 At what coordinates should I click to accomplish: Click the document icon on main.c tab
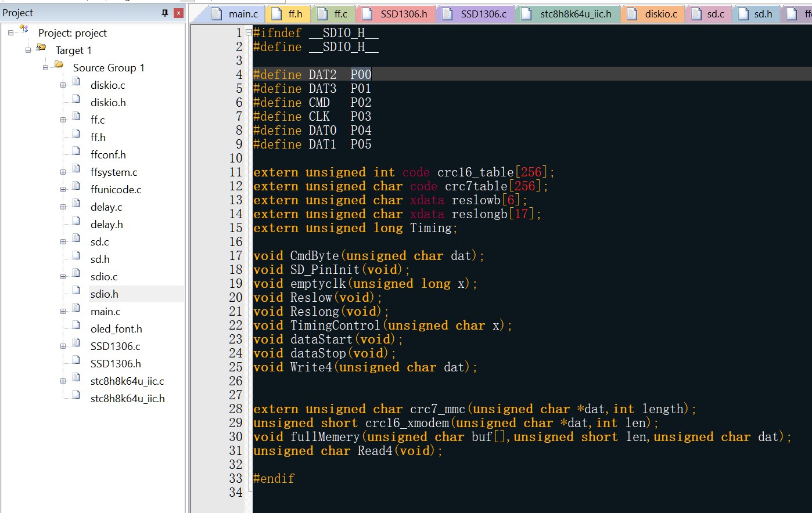[x=217, y=14]
